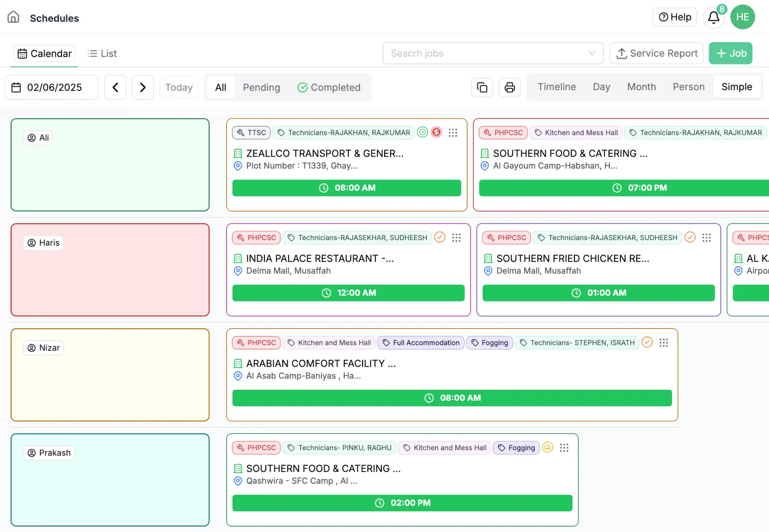Click the 08:00 AM time bar on ZEALLCO
The image size is (769, 532).
346,188
